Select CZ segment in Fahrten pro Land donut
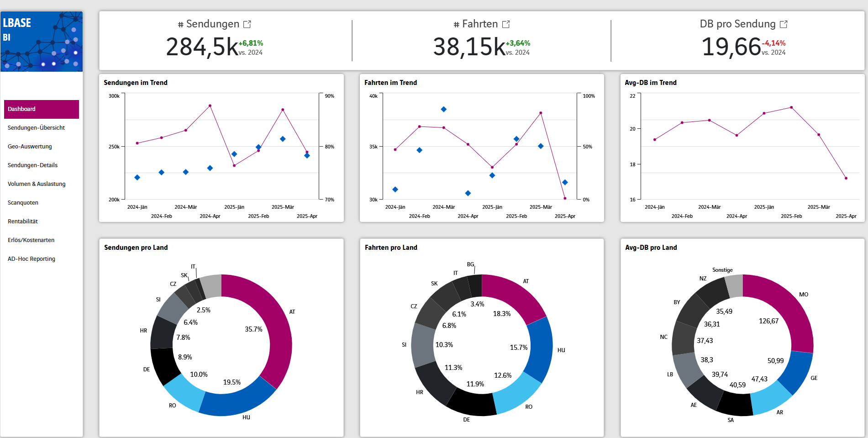 pos(430,313)
